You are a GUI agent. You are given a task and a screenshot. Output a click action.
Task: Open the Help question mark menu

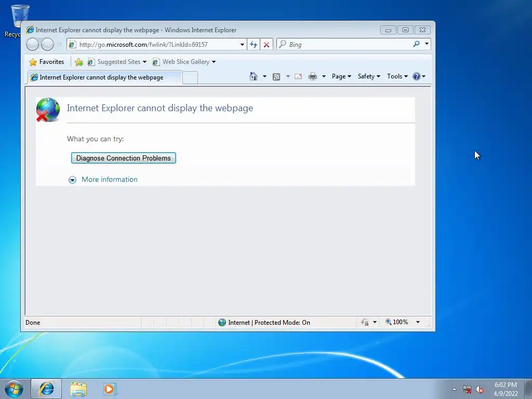click(419, 76)
